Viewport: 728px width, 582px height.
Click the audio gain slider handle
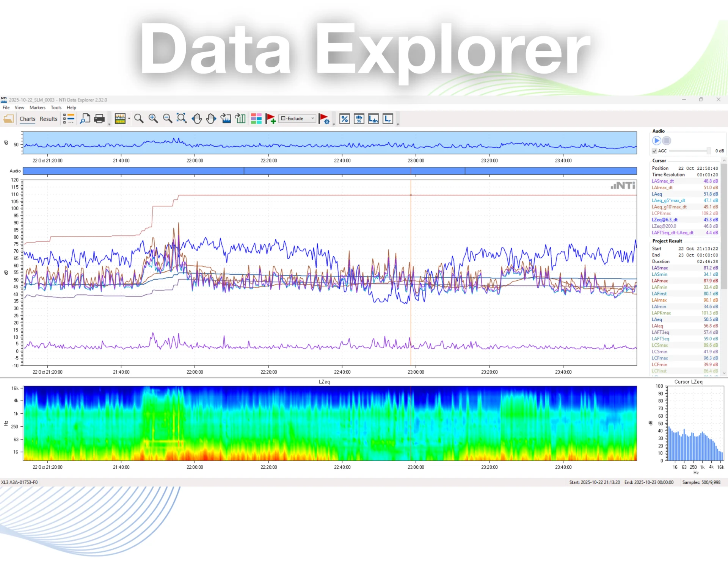709,151
